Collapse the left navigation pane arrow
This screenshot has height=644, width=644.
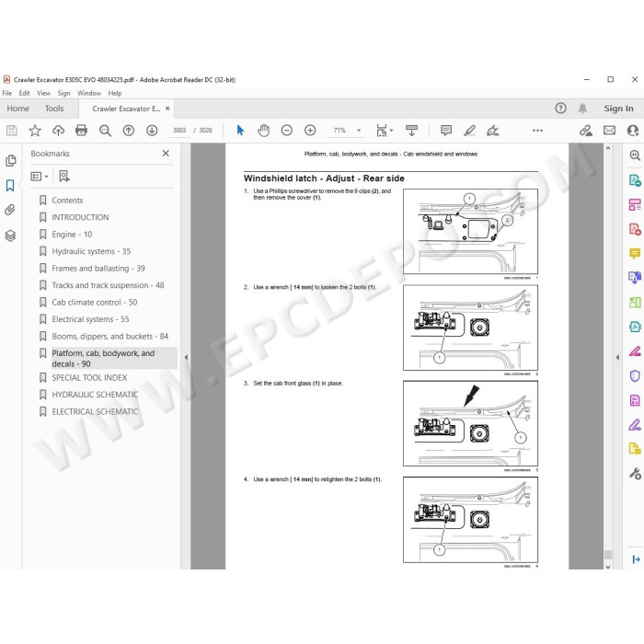coord(186,357)
